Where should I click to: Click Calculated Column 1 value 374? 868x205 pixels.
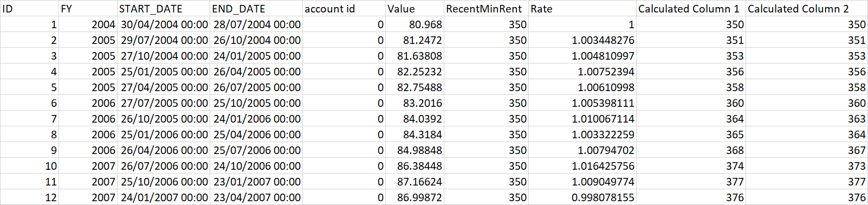(690, 166)
